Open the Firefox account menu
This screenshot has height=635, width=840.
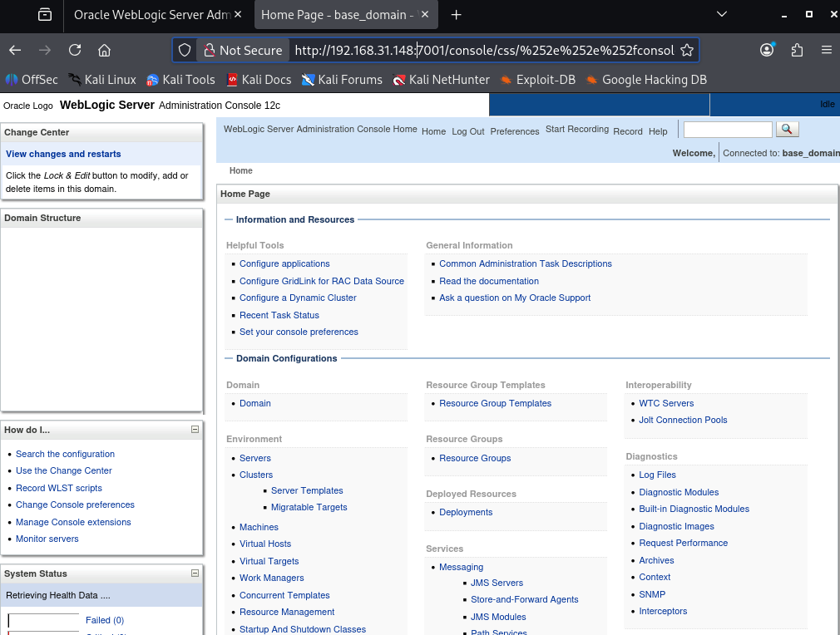[x=767, y=50]
